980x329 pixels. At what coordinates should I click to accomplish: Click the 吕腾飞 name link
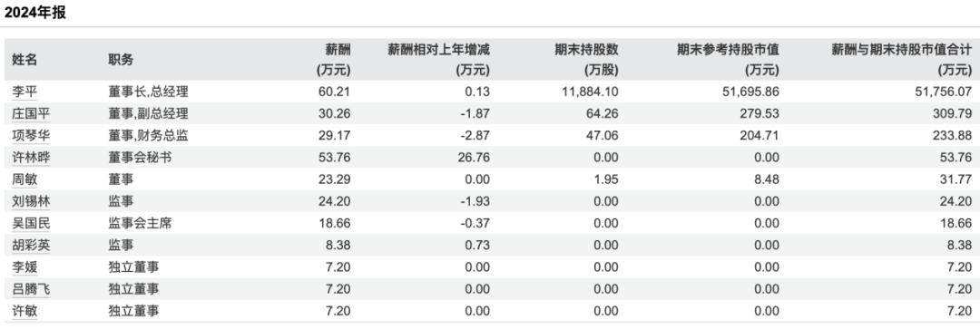[31, 289]
